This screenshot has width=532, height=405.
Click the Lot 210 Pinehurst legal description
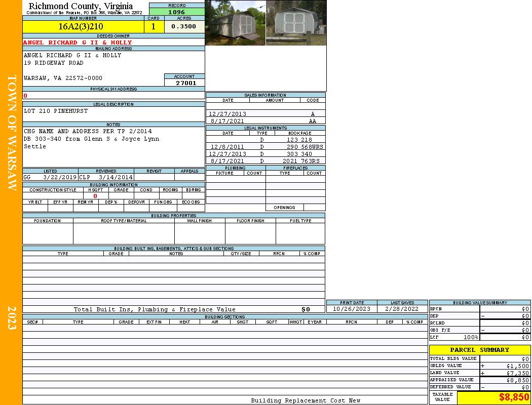click(x=56, y=111)
